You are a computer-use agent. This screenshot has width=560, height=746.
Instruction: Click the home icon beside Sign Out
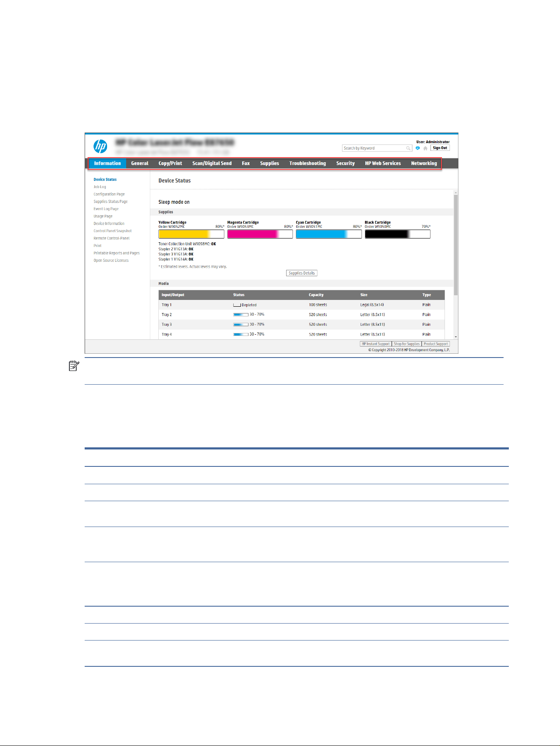[425, 148]
